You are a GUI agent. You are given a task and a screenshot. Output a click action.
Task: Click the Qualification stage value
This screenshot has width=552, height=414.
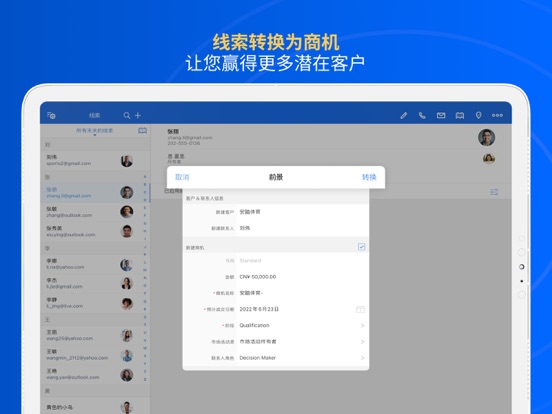point(254,326)
